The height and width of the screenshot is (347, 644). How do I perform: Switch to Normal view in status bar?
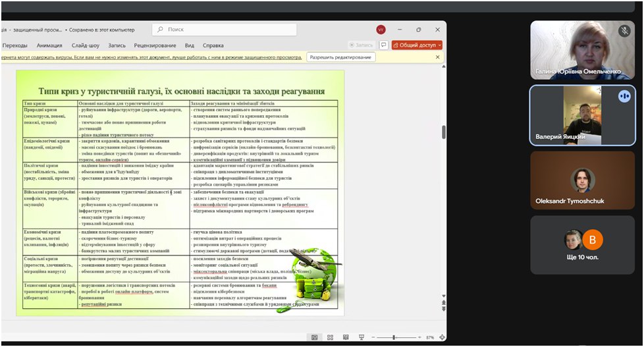coord(315,337)
